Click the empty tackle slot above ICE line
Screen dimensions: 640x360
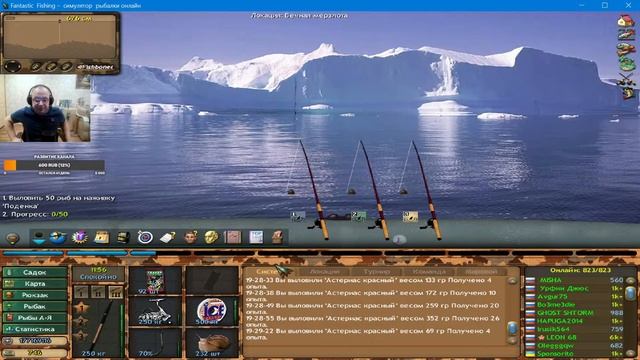211,281
